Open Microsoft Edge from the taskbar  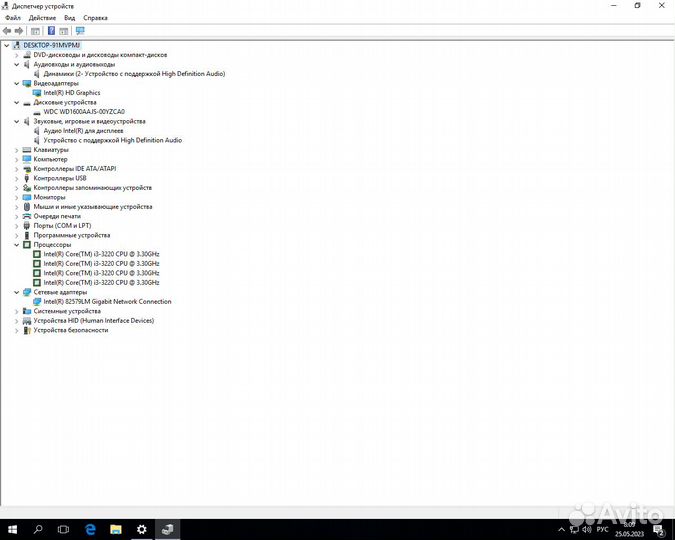point(90,529)
